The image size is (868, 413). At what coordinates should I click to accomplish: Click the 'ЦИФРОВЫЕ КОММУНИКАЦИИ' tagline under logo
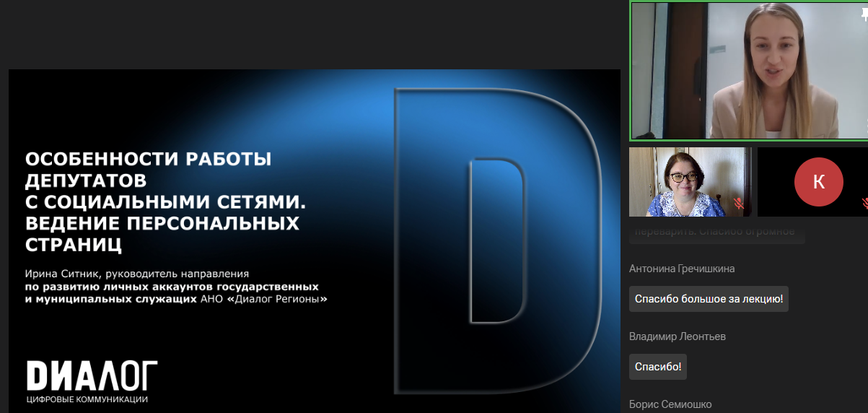click(87, 399)
